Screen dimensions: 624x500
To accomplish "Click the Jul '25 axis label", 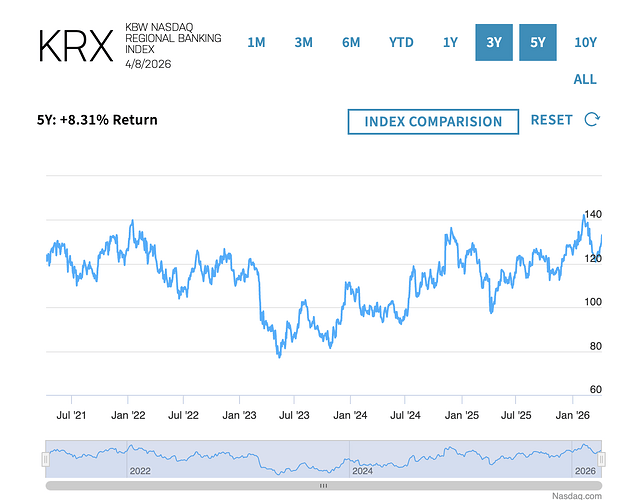I will pos(516,415).
